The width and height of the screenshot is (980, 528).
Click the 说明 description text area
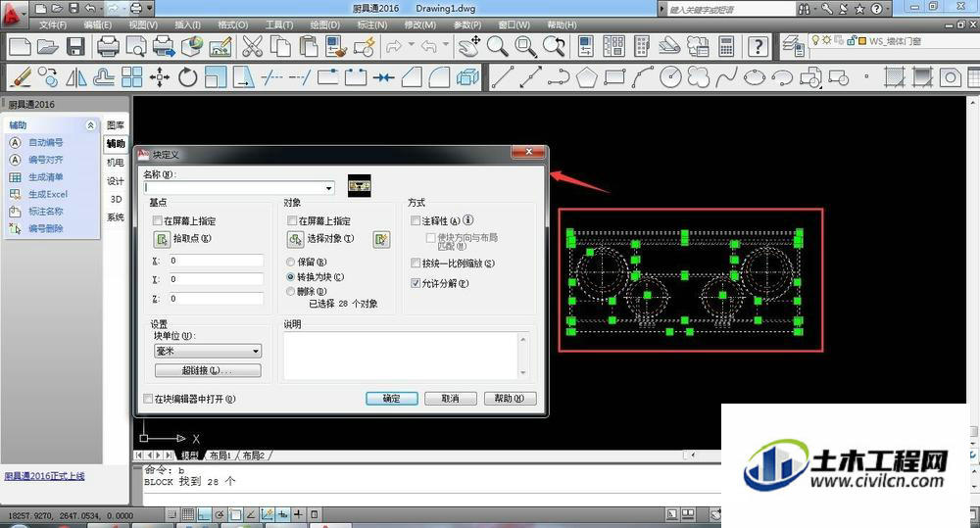pyautogui.click(x=401, y=356)
